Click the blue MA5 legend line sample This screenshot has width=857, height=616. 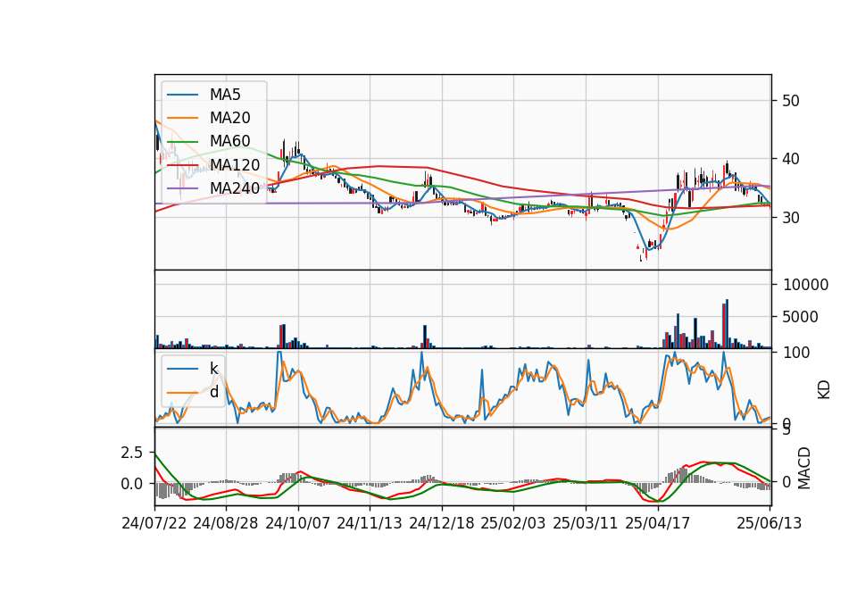182,95
